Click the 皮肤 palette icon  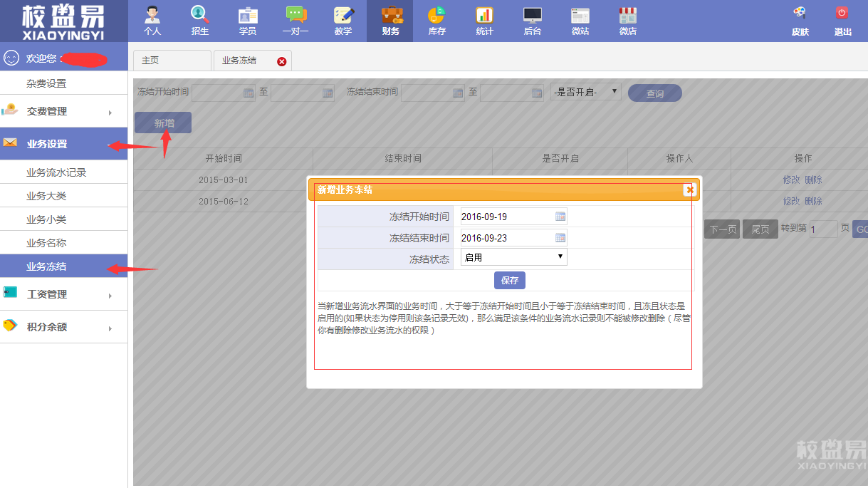800,14
